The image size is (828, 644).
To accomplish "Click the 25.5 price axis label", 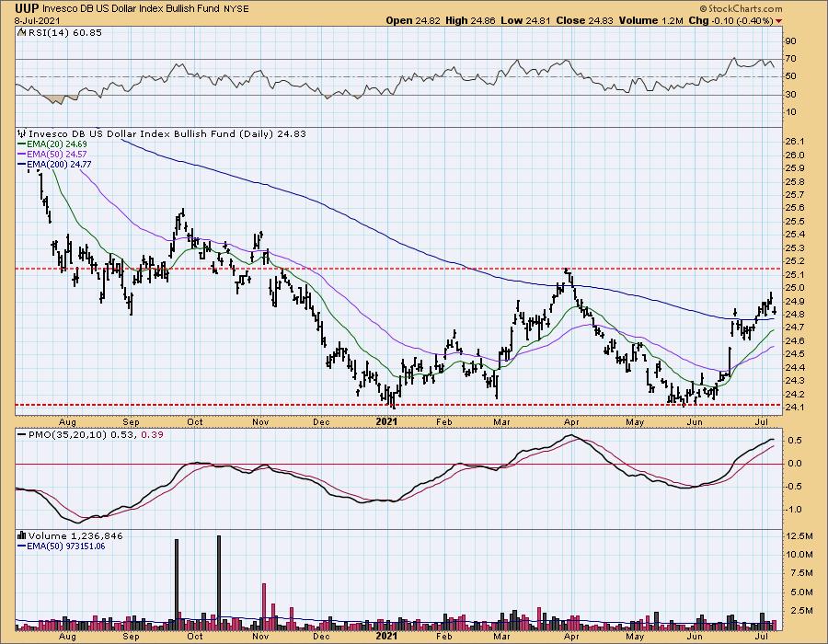I will click(x=795, y=222).
